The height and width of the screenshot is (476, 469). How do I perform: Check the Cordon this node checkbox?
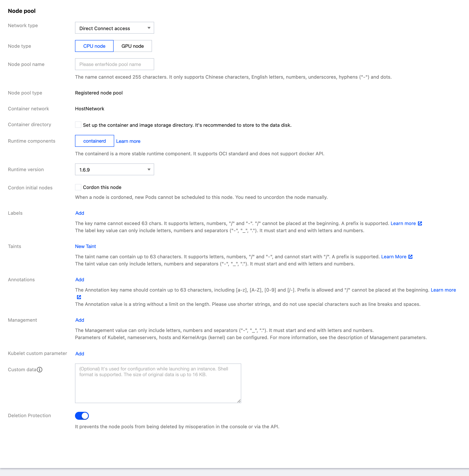tap(78, 187)
